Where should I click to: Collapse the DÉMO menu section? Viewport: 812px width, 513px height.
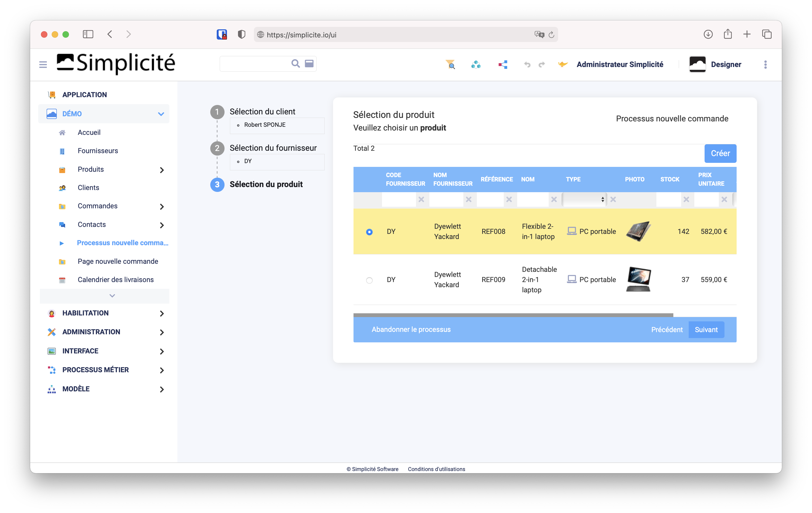click(161, 114)
